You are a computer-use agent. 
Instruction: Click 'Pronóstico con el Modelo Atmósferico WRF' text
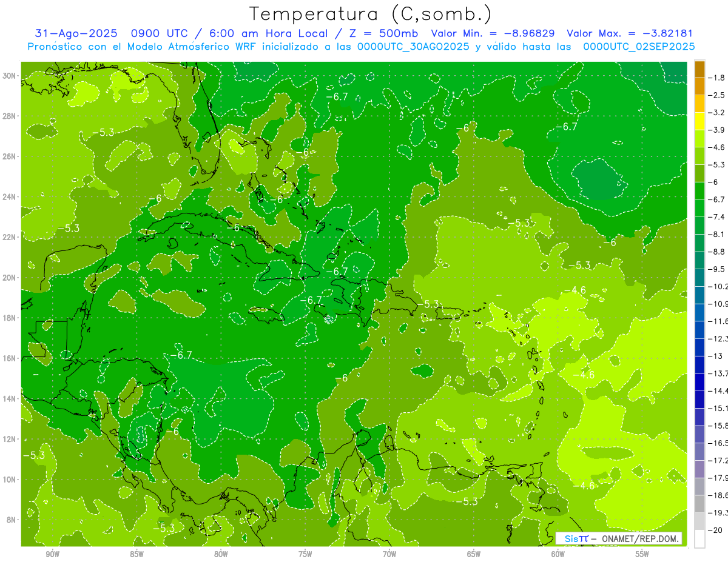click(x=143, y=46)
